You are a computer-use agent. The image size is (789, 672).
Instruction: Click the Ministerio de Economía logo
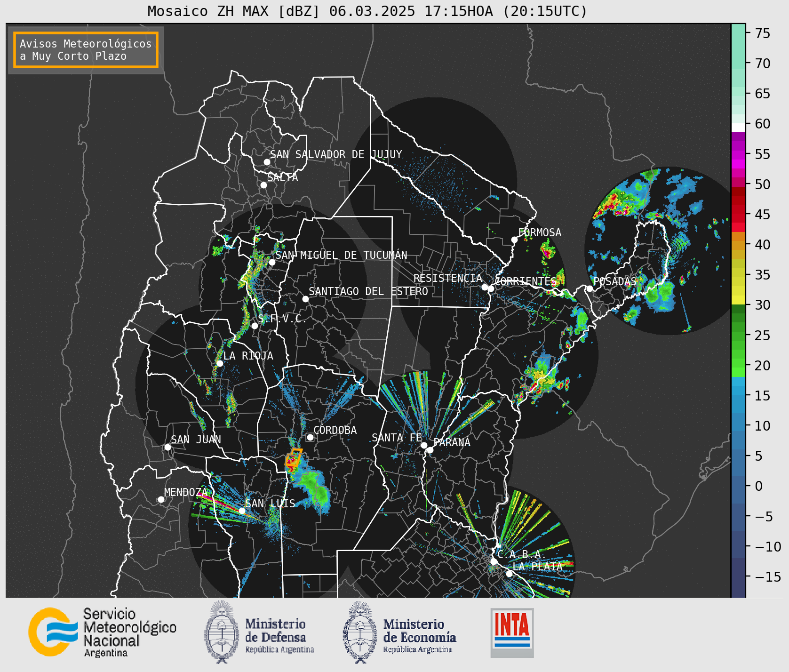click(x=399, y=633)
